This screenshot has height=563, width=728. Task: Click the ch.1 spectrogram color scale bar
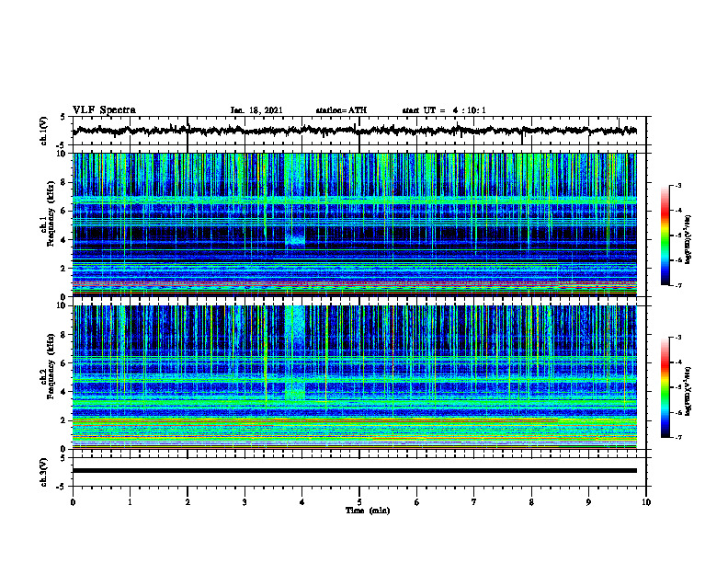click(665, 236)
